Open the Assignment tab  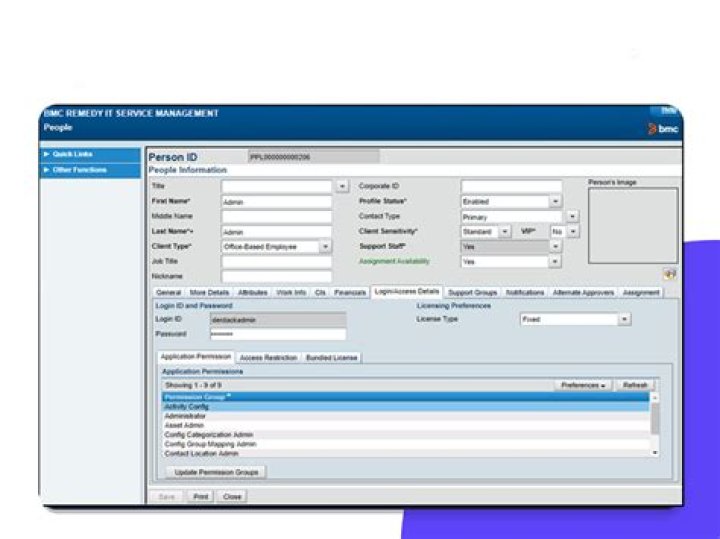(x=641, y=292)
